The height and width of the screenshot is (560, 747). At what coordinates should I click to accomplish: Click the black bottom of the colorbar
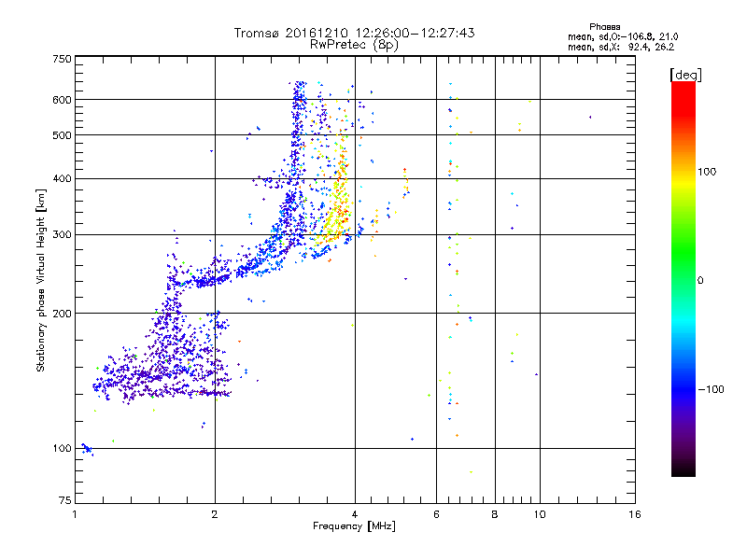tap(684, 469)
